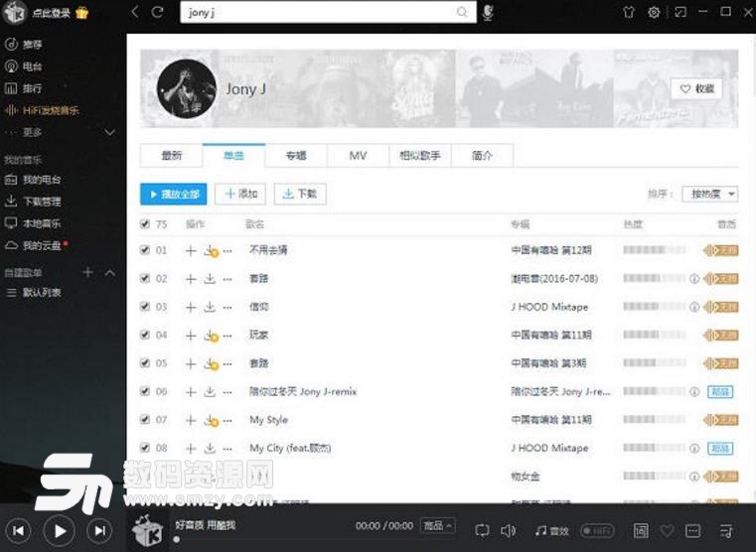The height and width of the screenshot is (552, 756).
Task: Click the playback progress slider handle
Action: (177, 540)
